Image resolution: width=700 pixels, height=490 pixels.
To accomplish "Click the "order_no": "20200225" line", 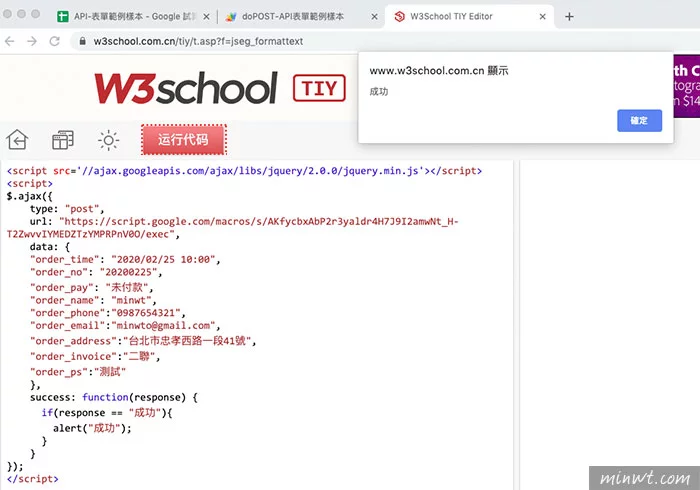I will click(96, 272).
